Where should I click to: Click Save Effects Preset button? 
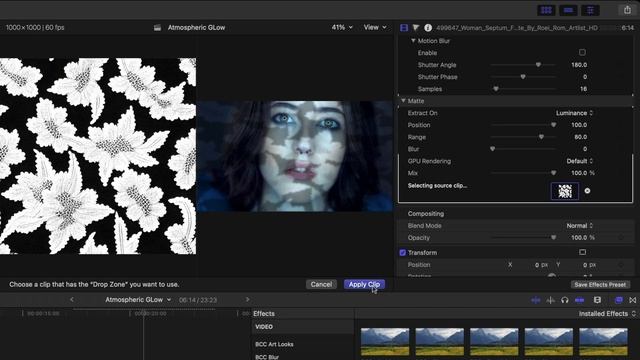[600, 285]
